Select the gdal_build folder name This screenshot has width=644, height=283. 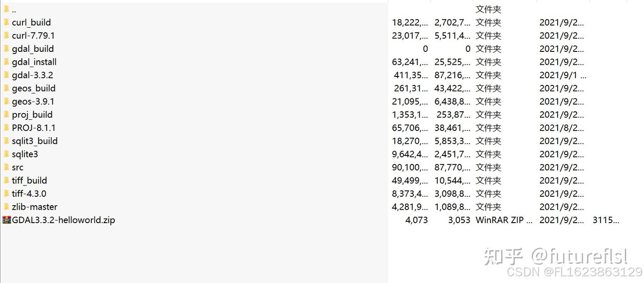(33, 49)
